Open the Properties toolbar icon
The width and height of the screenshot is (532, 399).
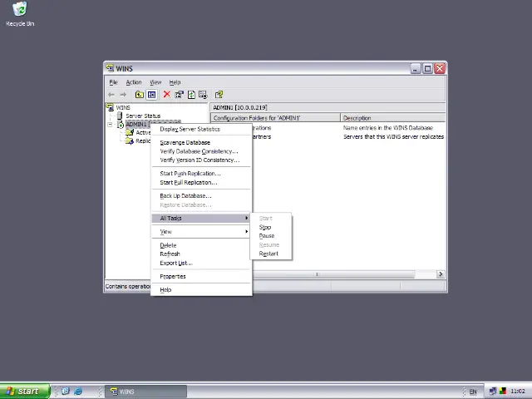tap(179, 95)
